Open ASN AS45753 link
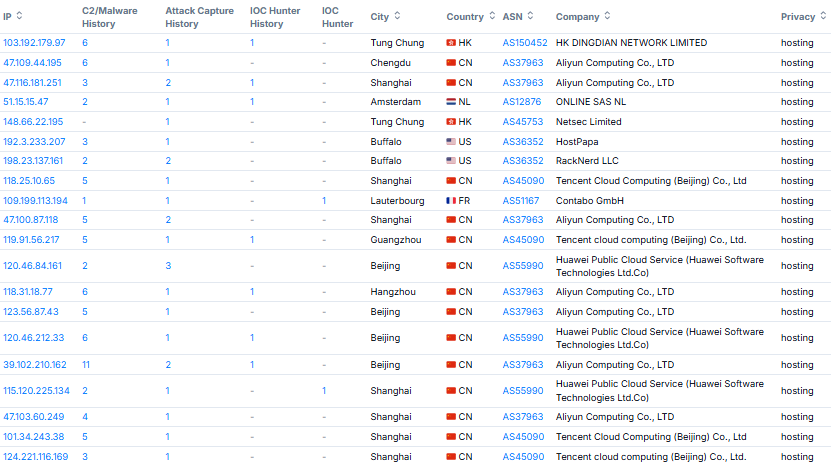The height and width of the screenshot is (466, 835). [x=523, y=122]
